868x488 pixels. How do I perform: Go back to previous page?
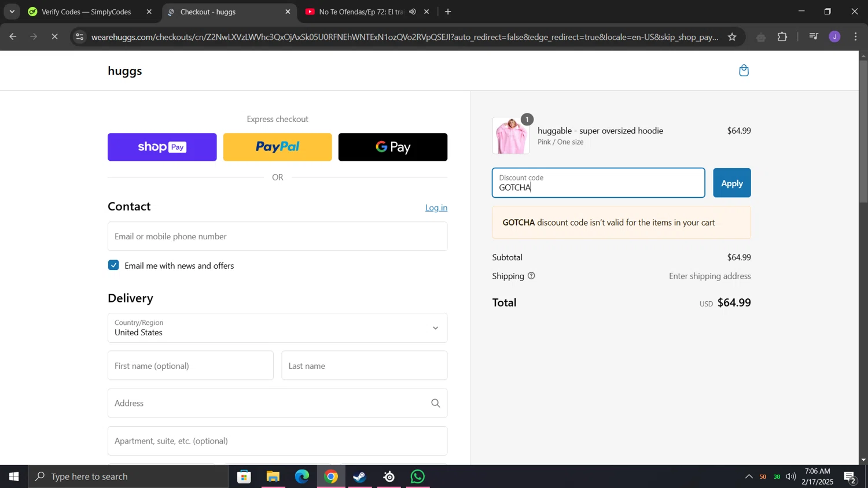click(x=13, y=37)
